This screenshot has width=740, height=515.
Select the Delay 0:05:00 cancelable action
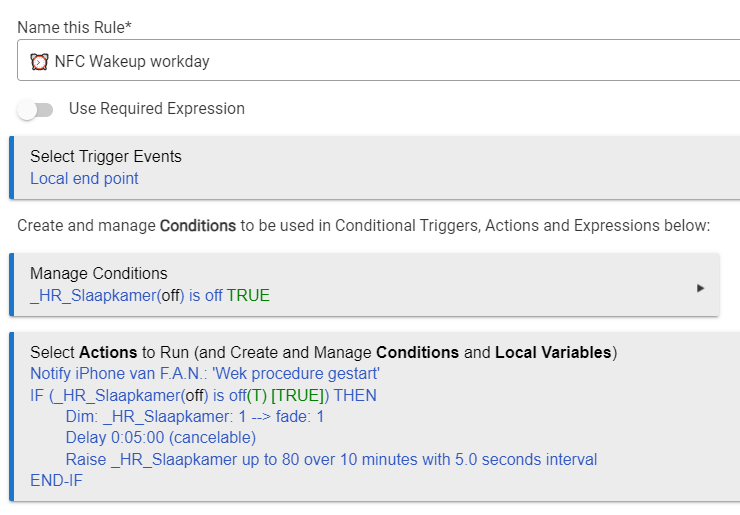point(160,438)
